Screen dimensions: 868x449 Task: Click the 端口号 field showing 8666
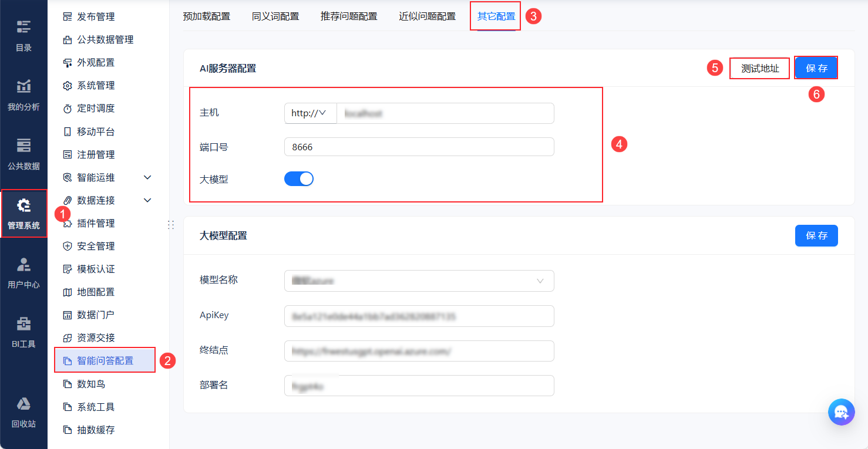419,147
